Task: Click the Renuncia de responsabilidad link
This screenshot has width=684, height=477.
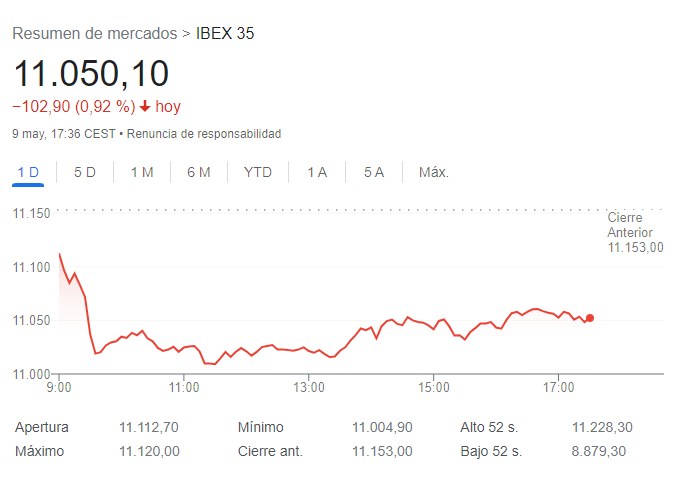Action: click(x=203, y=133)
